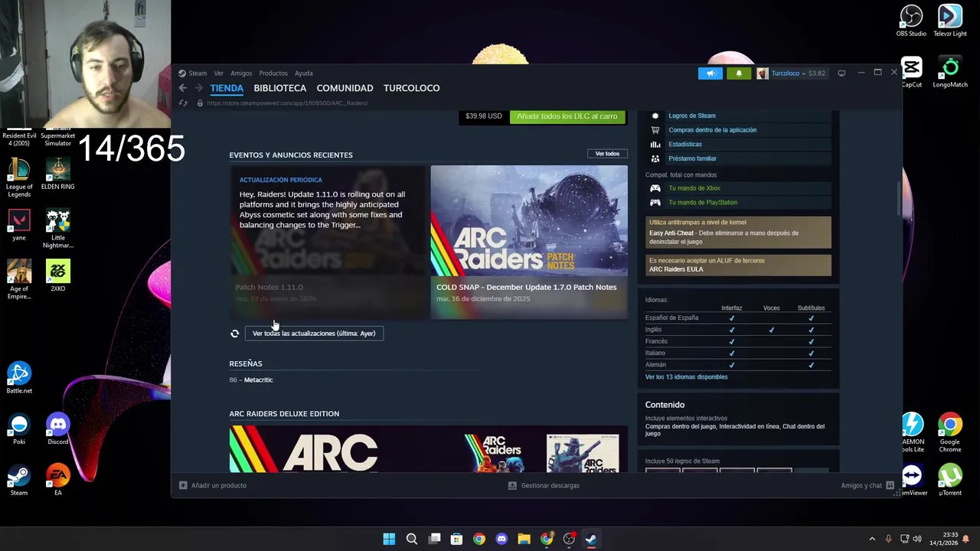Open the Google Chrome desktop shortcut
This screenshot has height=551, width=980.
950,432
